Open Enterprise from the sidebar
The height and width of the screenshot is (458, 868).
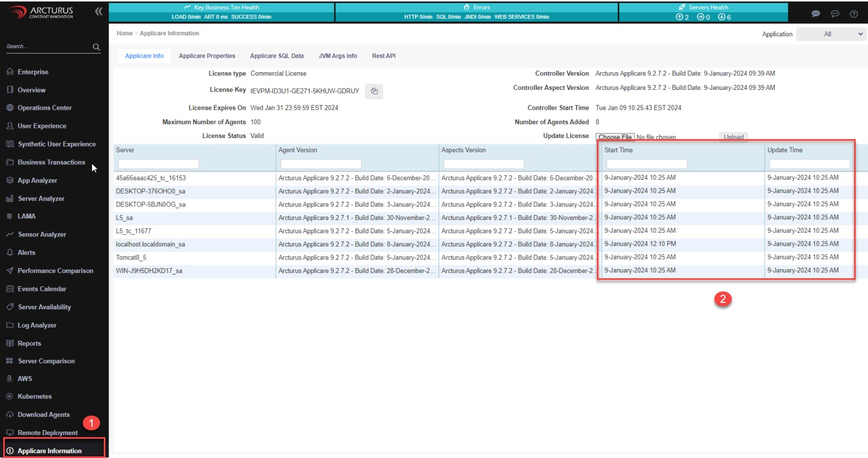tap(33, 72)
